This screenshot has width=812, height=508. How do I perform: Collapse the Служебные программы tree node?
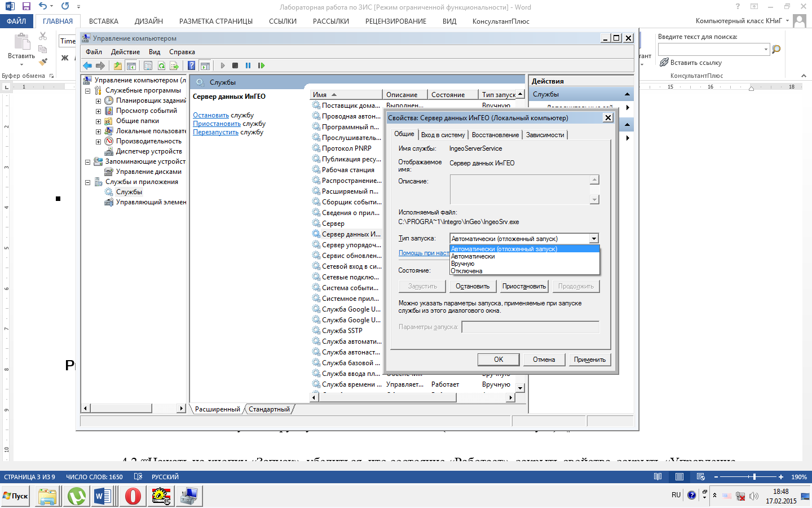point(88,91)
